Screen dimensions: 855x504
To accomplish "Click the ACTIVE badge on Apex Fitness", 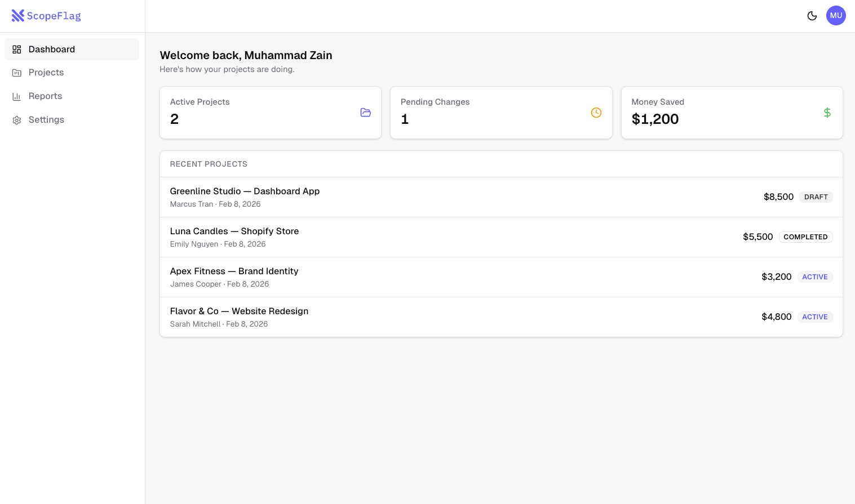I will tap(815, 276).
